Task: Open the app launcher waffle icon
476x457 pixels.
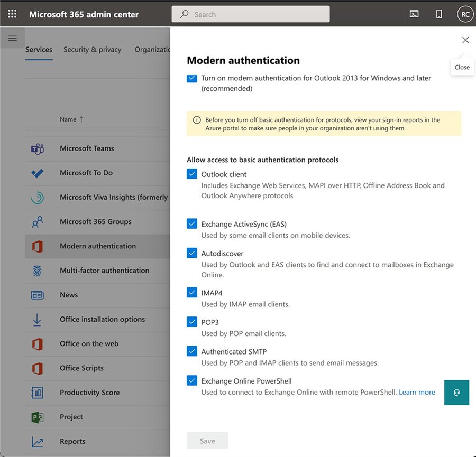Action: pyautogui.click(x=12, y=14)
